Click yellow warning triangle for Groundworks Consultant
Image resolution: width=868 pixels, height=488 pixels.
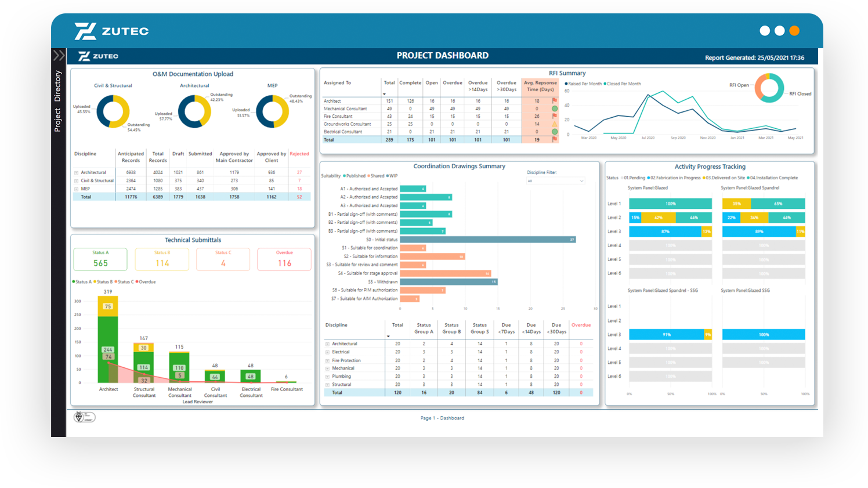(555, 124)
